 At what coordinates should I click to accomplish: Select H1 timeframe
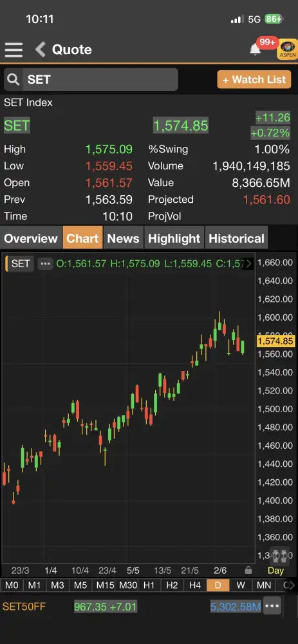click(x=149, y=585)
